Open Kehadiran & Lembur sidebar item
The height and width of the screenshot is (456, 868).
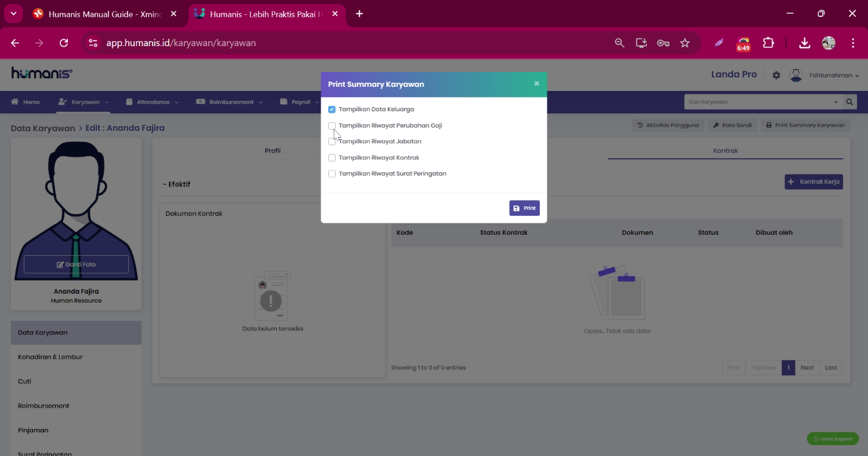click(76, 357)
